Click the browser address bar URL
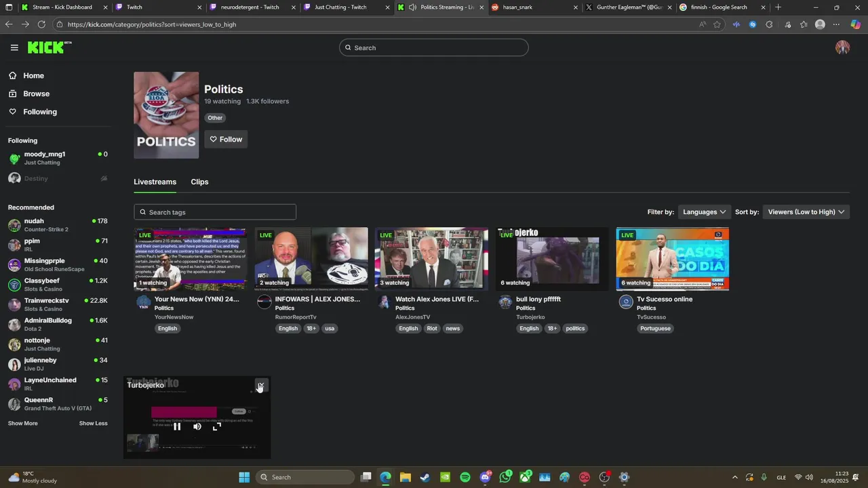The width and height of the screenshot is (868, 488). coord(152,24)
